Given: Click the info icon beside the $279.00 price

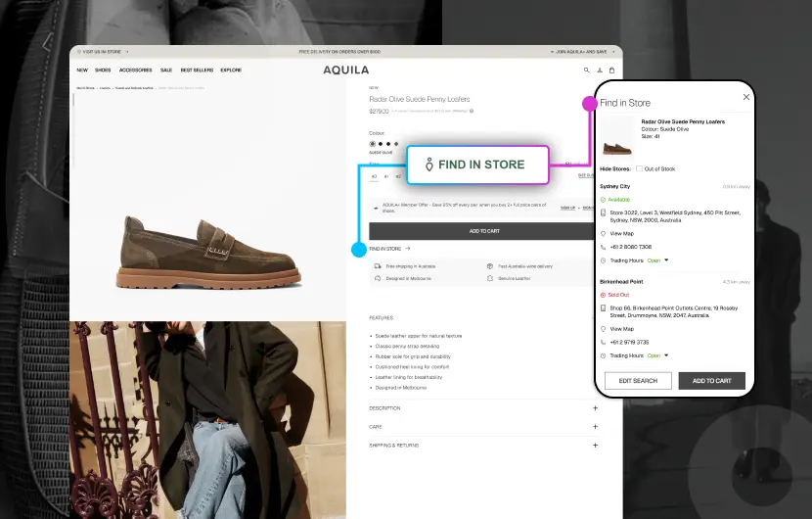Looking at the screenshot, I should click(x=472, y=111).
